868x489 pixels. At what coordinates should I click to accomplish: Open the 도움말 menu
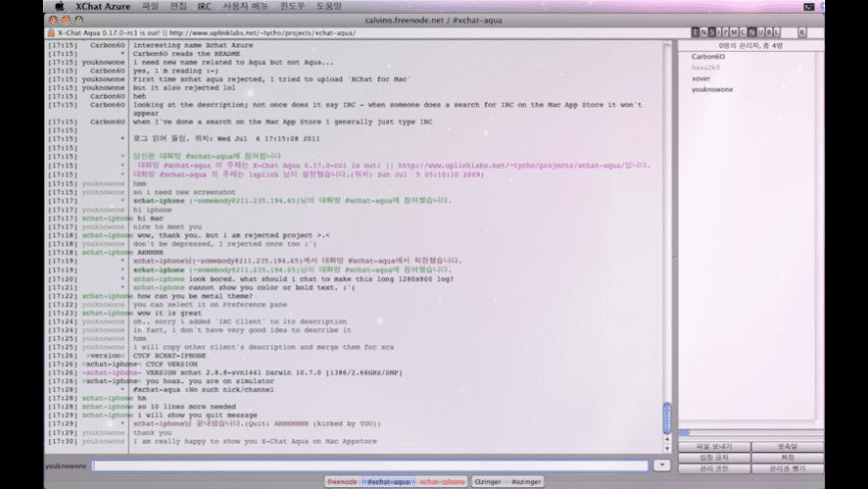pyautogui.click(x=329, y=7)
